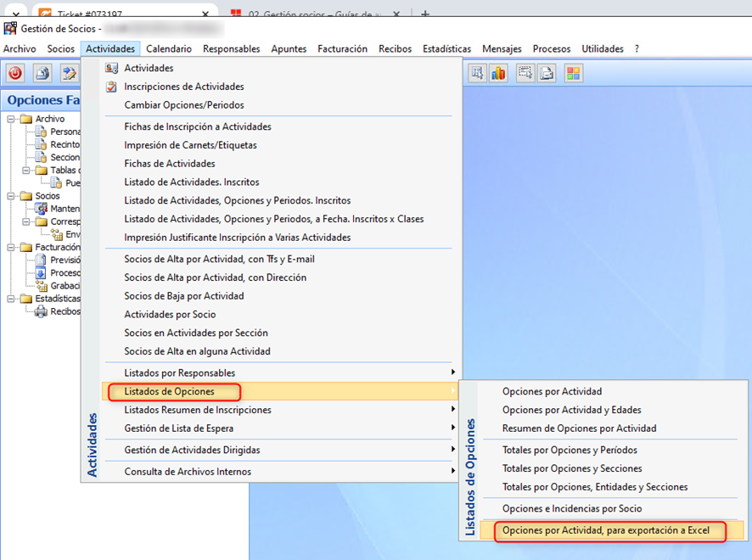Screen dimensions: 752x560
Task: Click the printer icon in the right toolbar
Action: point(547,73)
